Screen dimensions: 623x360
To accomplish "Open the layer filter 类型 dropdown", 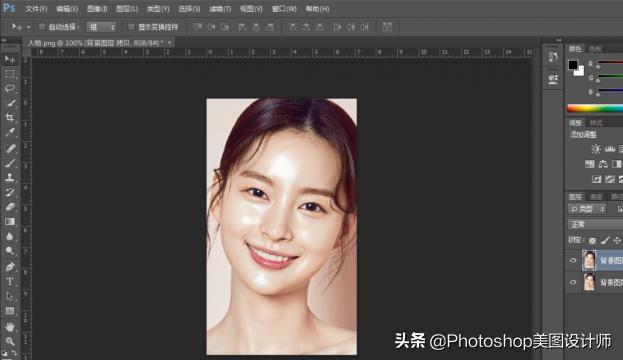I will pos(587,209).
